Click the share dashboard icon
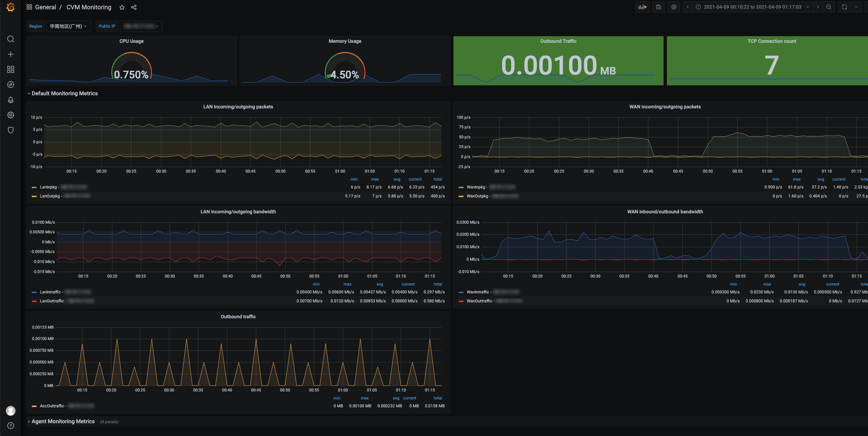The image size is (868, 436). [x=134, y=7]
